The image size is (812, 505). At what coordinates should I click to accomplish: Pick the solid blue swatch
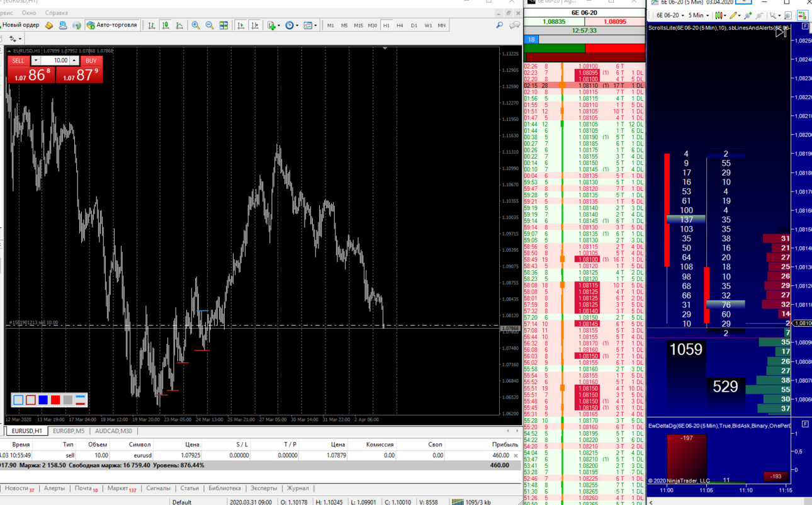click(43, 400)
